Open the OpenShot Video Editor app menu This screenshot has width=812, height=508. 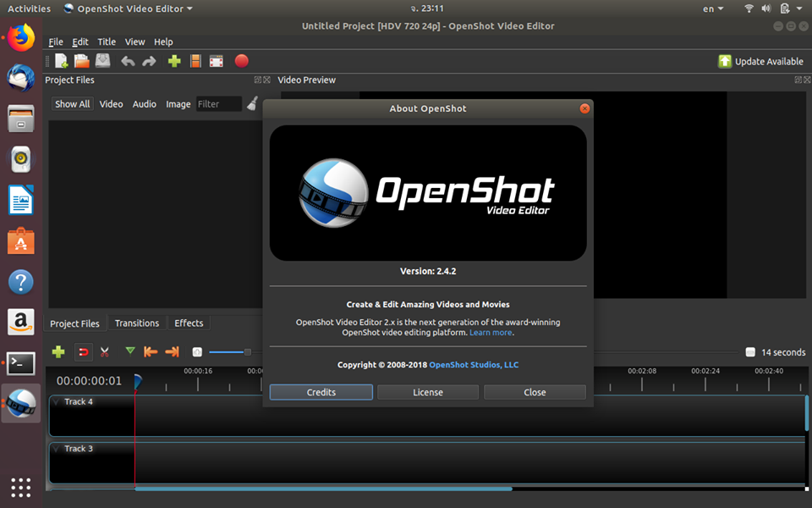coord(128,8)
